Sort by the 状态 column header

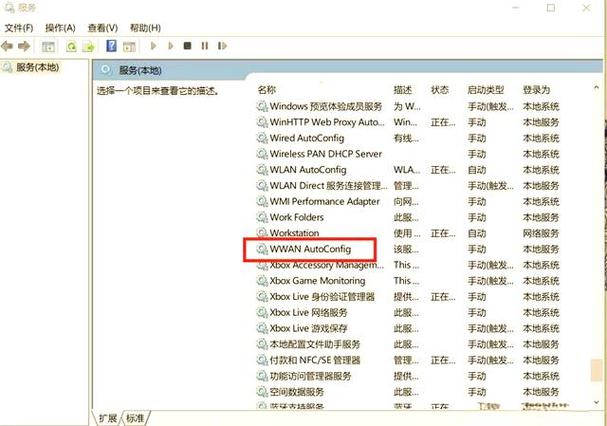click(440, 90)
